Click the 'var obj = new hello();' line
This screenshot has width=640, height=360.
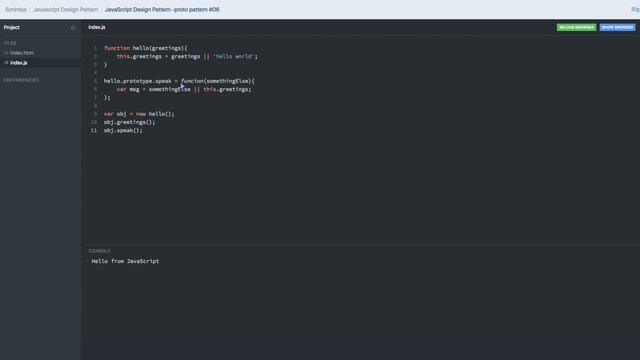pos(139,114)
